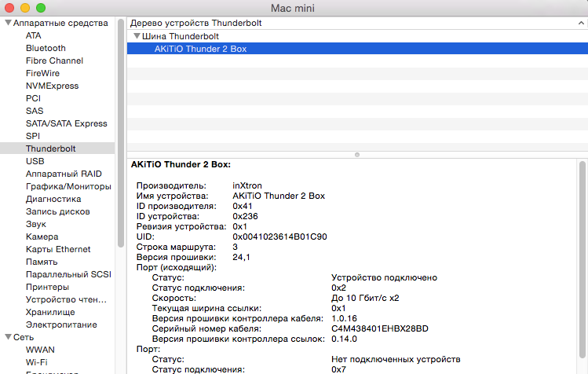The image size is (588, 374).
Task: Click the Нет подключенных устройств status
Action: [396, 359]
